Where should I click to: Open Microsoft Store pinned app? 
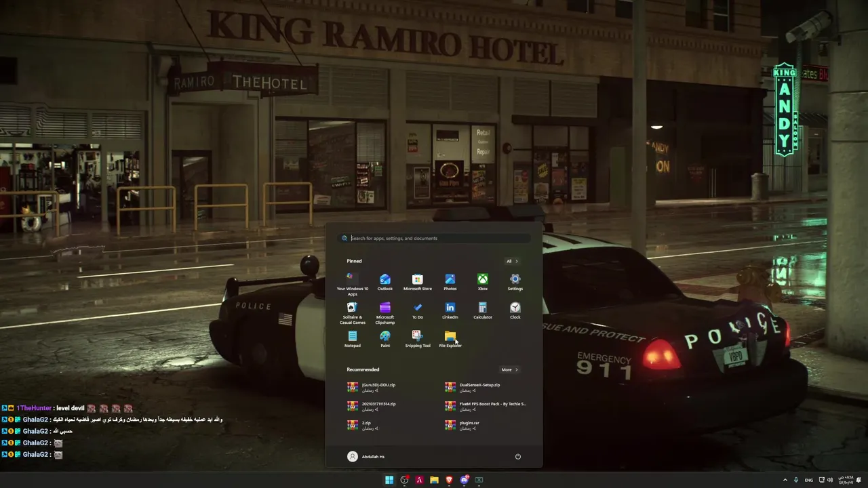[x=418, y=283]
